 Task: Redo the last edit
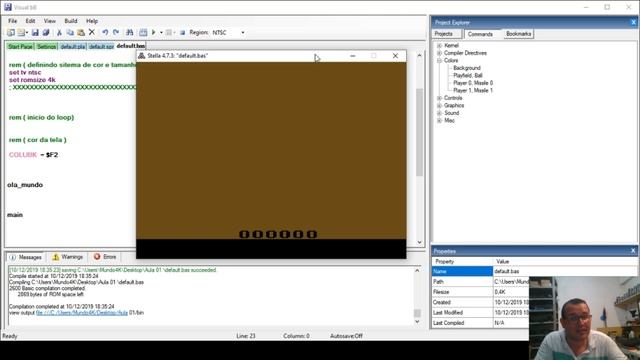[116, 32]
